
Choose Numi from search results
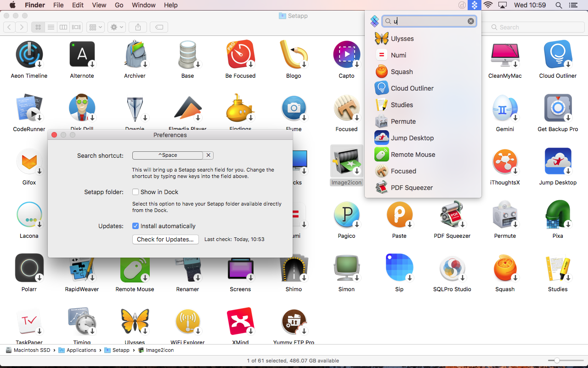click(423, 55)
